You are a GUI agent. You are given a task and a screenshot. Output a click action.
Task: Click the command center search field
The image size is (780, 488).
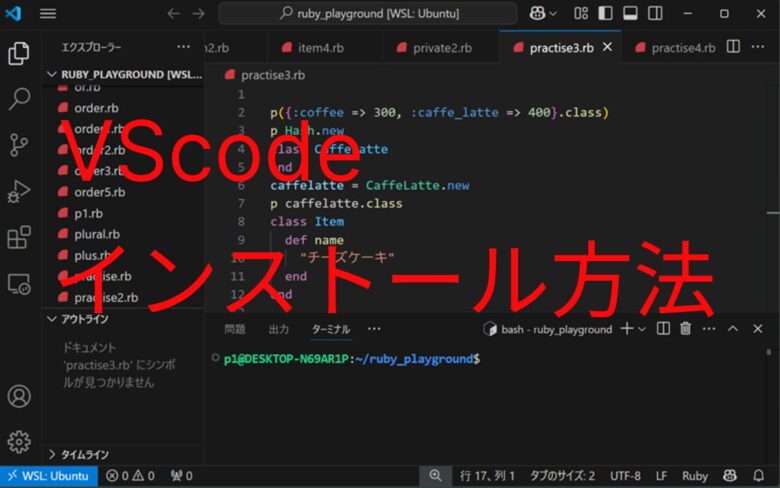pos(368,13)
